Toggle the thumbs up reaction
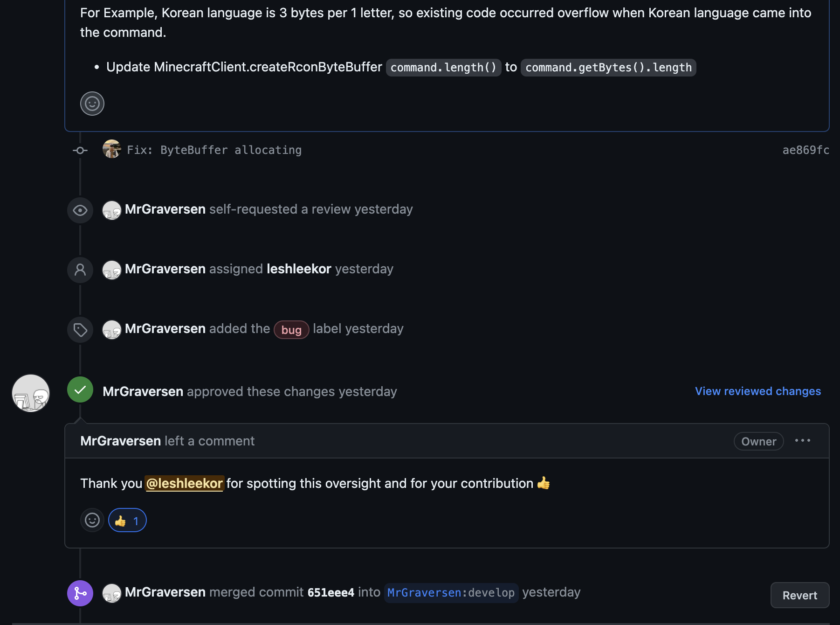This screenshot has height=625, width=840. 127,521
